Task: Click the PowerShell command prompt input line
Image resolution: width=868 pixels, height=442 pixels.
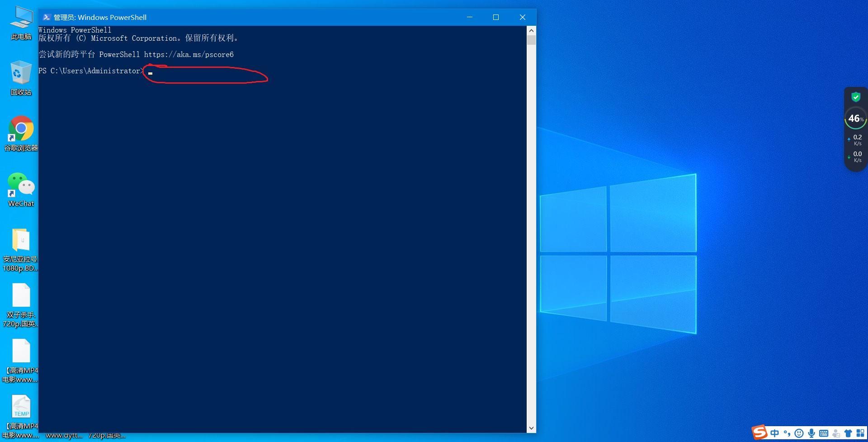Action: pyautogui.click(x=283, y=71)
